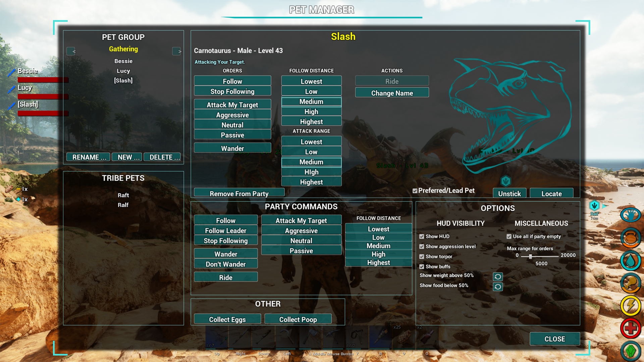Click the meat drumstick food icon
Screen dimensions: 644x362
point(631,283)
